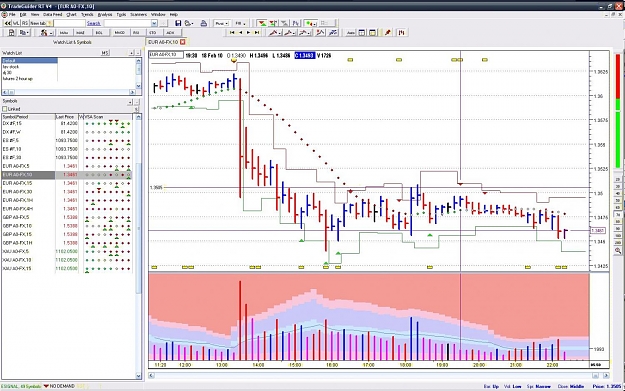Select the ES #F,10 symbol row

[x=67, y=149]
